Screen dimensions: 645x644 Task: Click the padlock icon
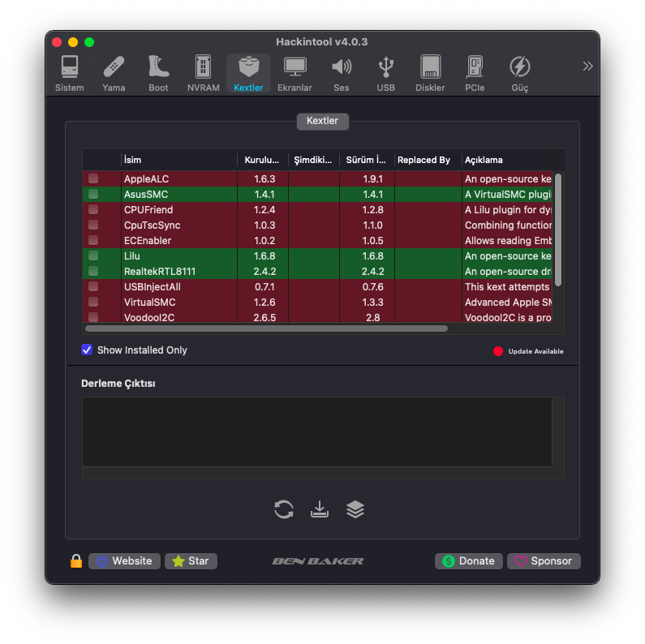click(76, 561)
